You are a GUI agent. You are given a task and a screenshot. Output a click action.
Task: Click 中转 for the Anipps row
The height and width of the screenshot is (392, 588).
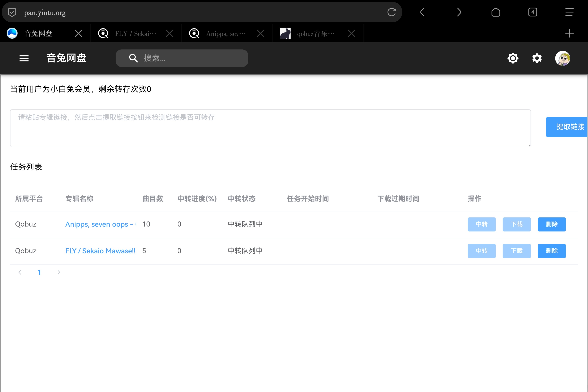(481, 224)
